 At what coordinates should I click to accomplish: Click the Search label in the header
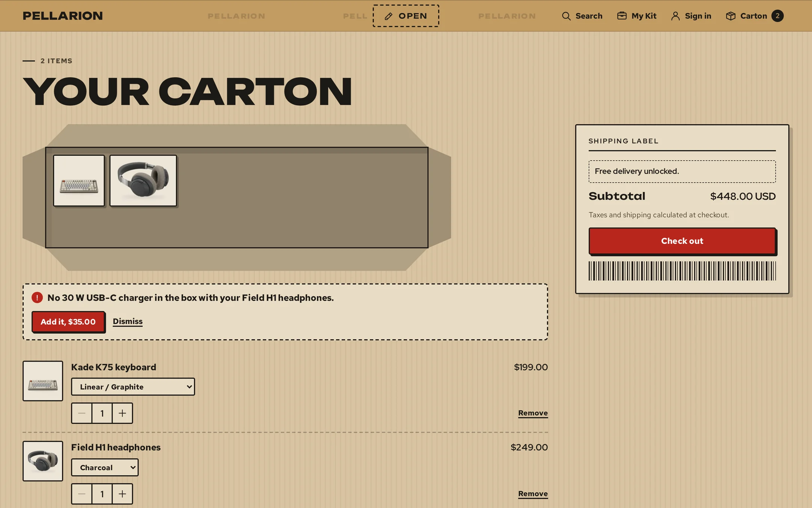pyautogui.click(x=589, y=16)
